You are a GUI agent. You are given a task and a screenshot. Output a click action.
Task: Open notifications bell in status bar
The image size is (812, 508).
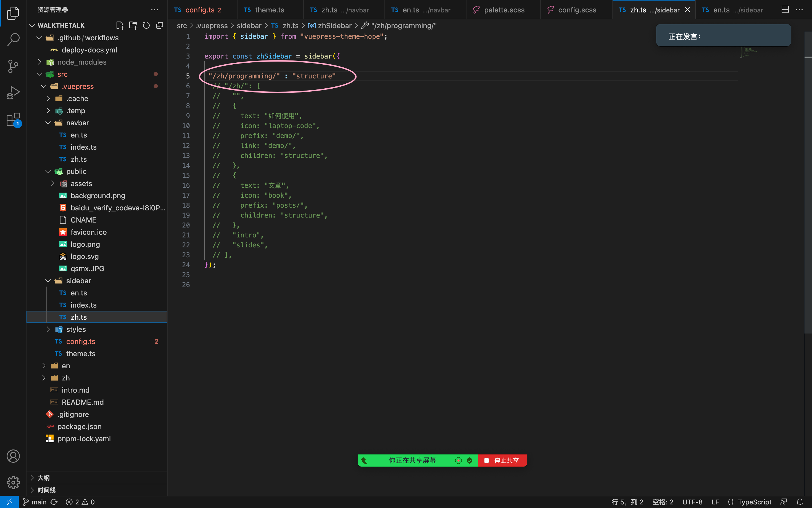(800, 502)
